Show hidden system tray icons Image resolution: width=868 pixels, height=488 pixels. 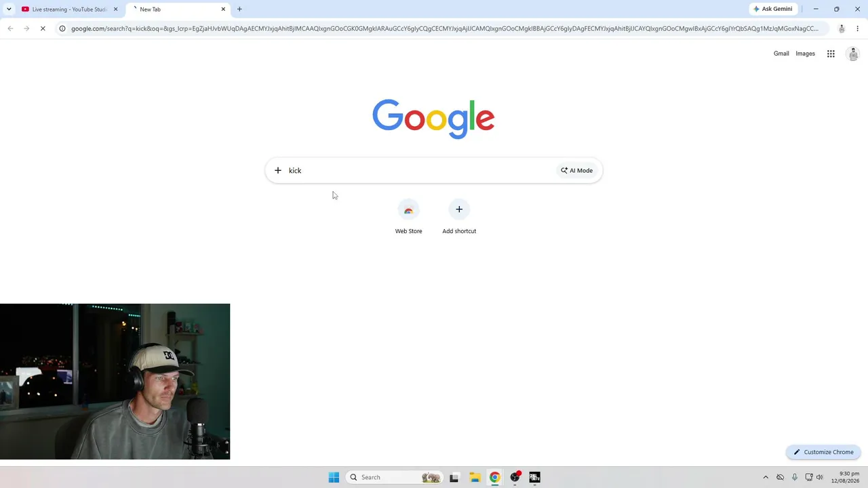point(766,477)
